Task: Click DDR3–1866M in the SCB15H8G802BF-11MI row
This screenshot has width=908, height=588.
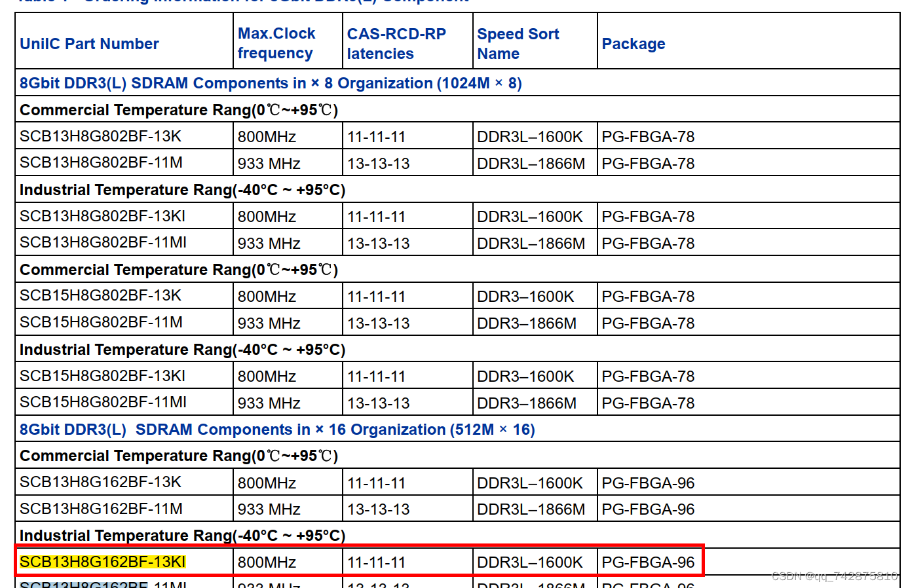Action: pos(527,403)
